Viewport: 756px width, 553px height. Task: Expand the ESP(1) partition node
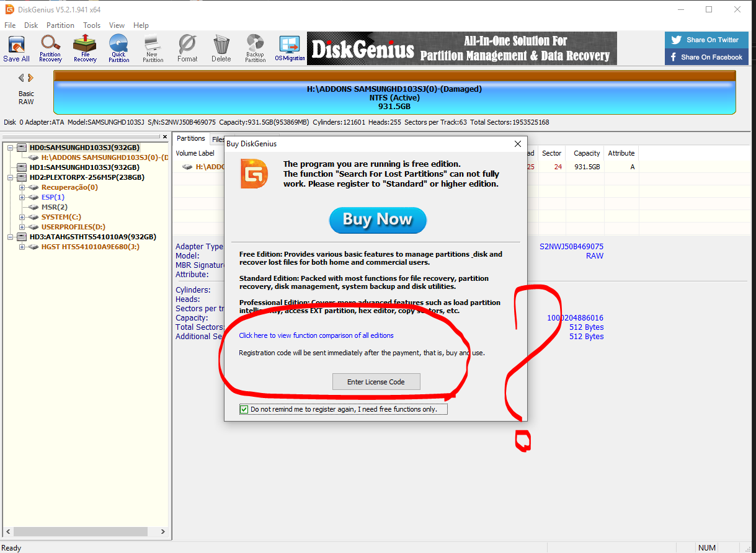tap(22, 197)
